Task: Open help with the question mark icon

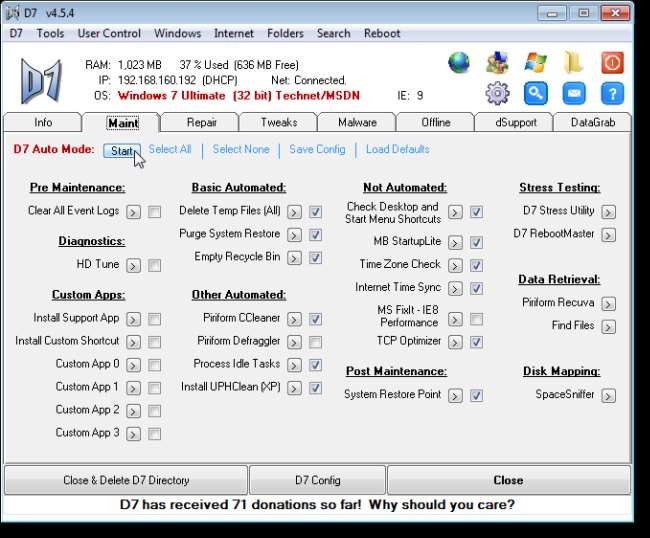Action: click(612, 94)
